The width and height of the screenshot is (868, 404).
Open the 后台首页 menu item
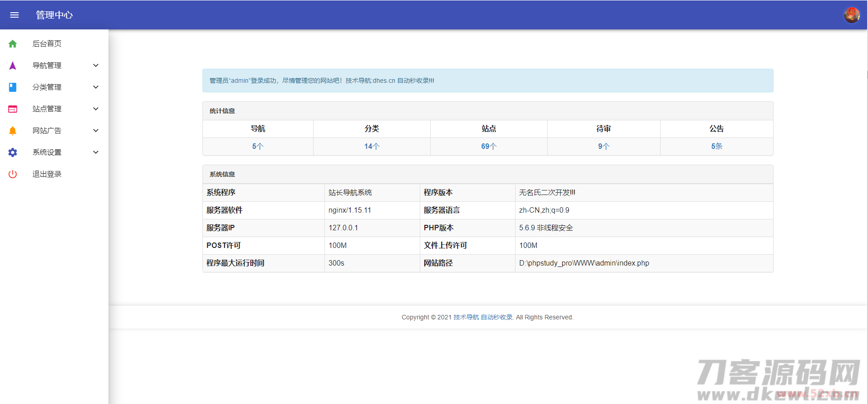(47, 44)
